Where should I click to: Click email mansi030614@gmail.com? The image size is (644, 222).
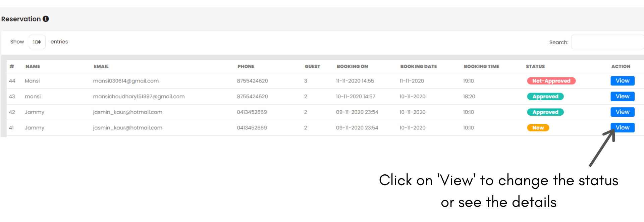pos(126,81)
